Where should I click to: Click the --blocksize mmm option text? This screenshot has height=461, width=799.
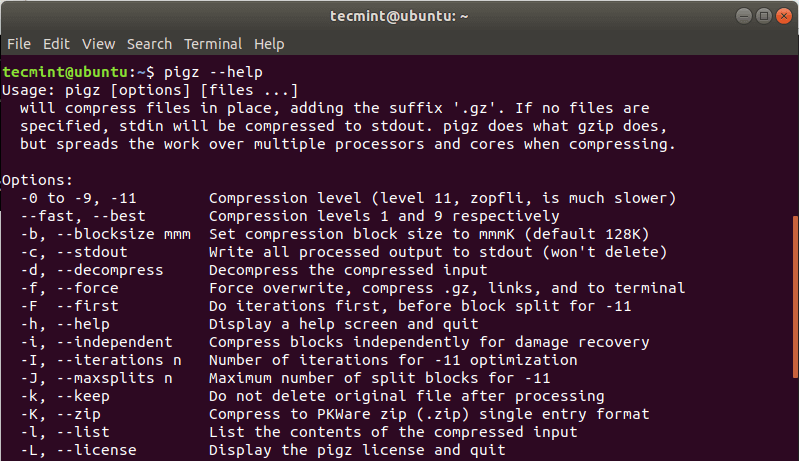(x=124, y=234)
